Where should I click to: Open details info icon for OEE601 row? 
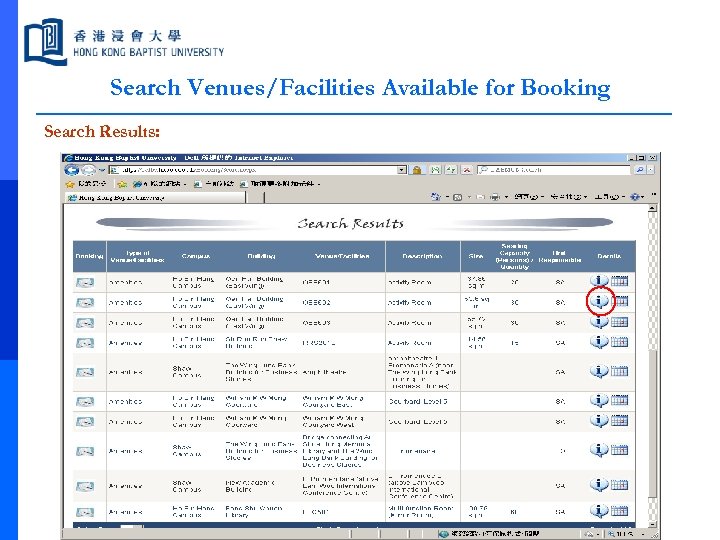(x=599, y=281)
